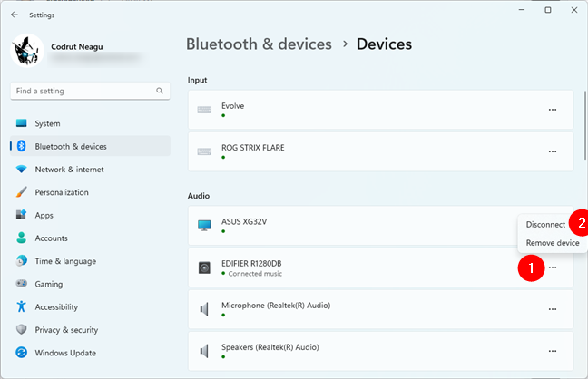Viewport: 588px width, 379px height.
Task: Open Time & language settings
Action: point(90,261)
